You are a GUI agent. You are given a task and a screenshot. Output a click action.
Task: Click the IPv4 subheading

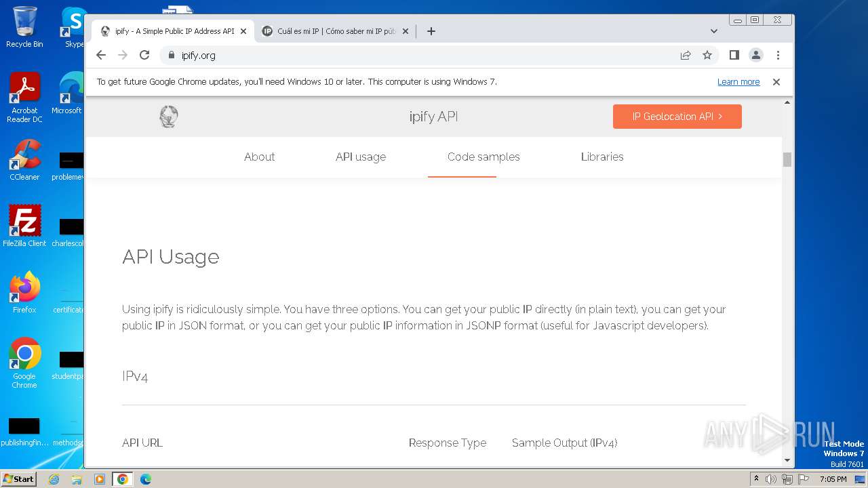135,376
